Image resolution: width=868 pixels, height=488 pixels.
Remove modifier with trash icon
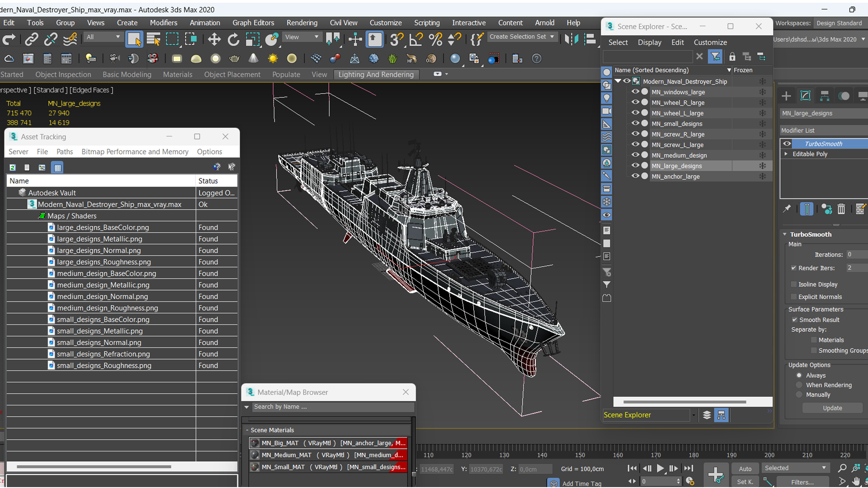[841, 209]
